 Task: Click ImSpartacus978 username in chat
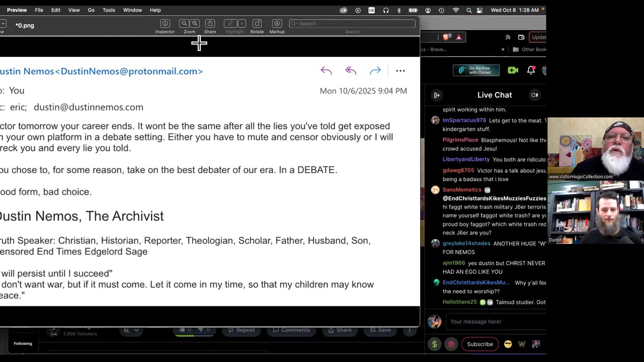coord(464,120)
